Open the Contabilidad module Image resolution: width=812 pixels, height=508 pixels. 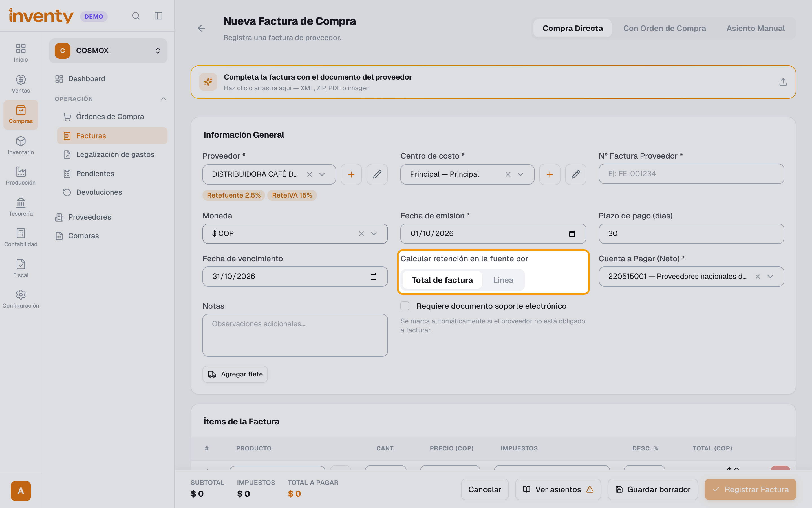click(21, 238)
